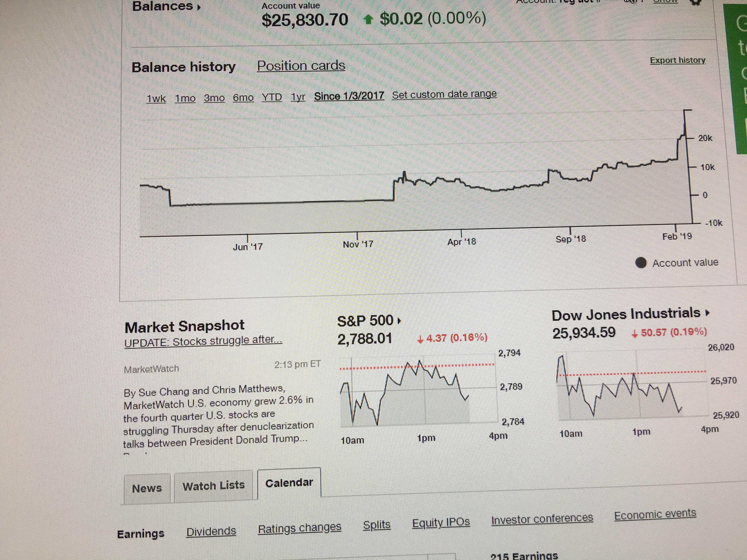
Task: Switch to the News tab
Action: (x=147, y=488)
